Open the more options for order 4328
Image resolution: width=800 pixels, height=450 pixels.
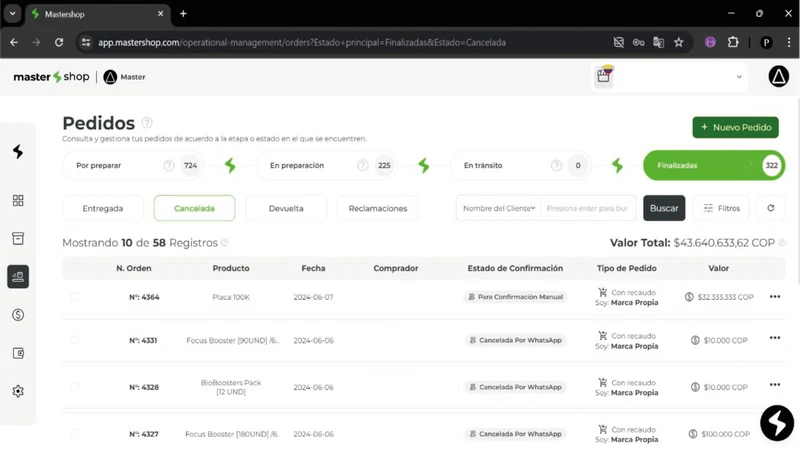tap(774, 385)
